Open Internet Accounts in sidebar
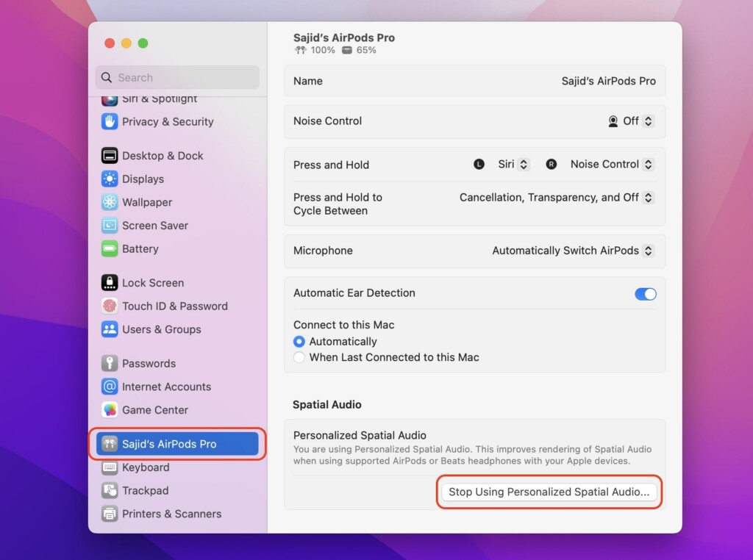753x560 pixels. pyautogui.click(x=166, y=387)
